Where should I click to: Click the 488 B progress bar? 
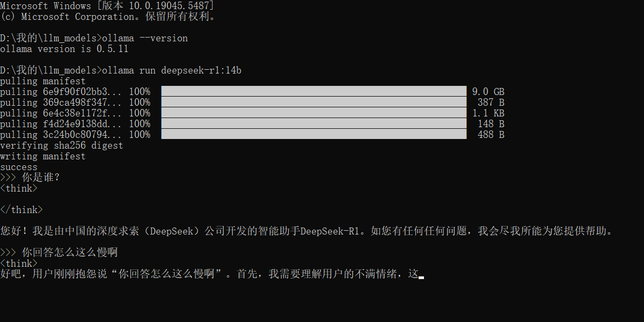pyautogui.click(x=314, y=134)
